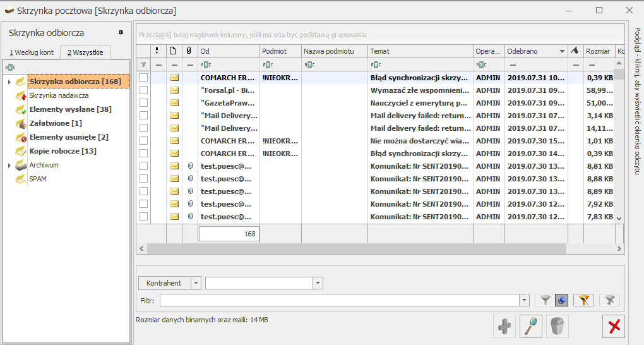Click the green plus add message button
The width and height of the screenshot is (644, 345).
click(x=504, y=326)
